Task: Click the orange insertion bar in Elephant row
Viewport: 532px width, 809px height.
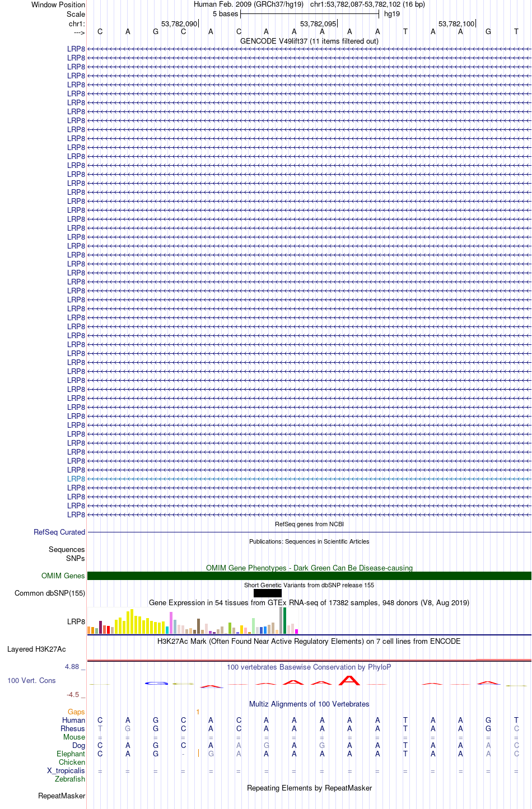Action: click(x=198, y=754)
